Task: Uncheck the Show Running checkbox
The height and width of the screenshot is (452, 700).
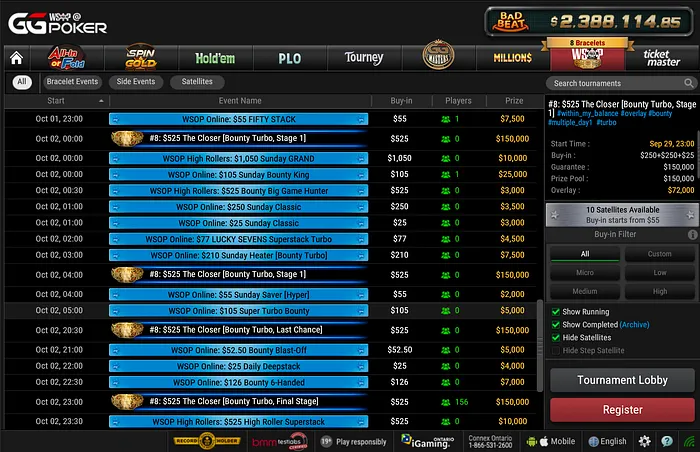Action: (556, 312)
